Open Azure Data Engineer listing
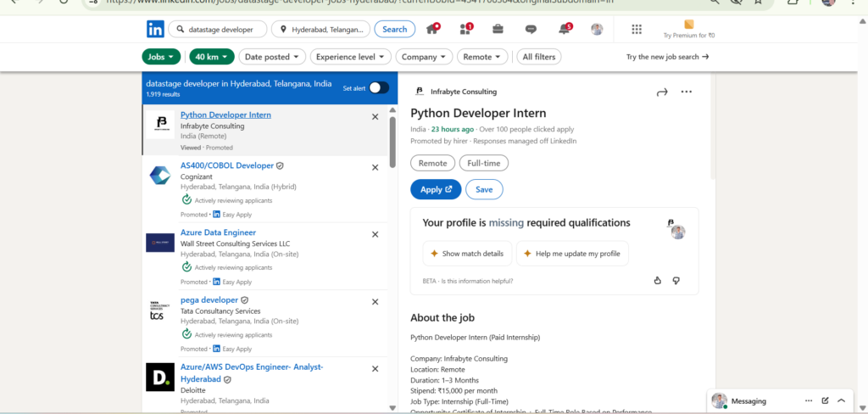 click(x=218, y=232)
